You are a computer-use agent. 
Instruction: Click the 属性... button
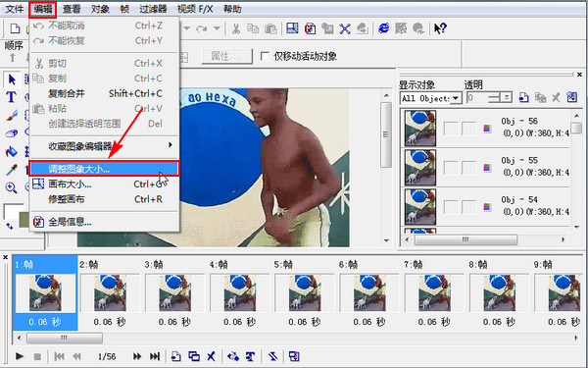tap(226, 56)
